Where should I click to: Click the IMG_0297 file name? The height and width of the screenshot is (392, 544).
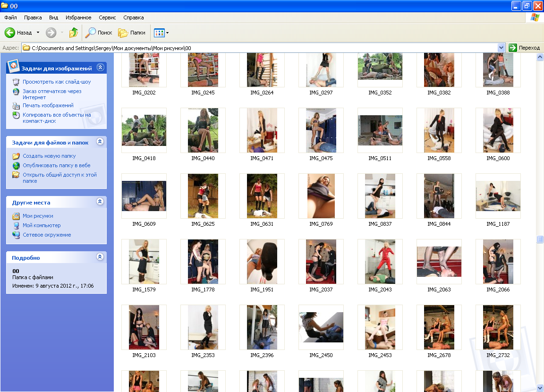(321, 93)
